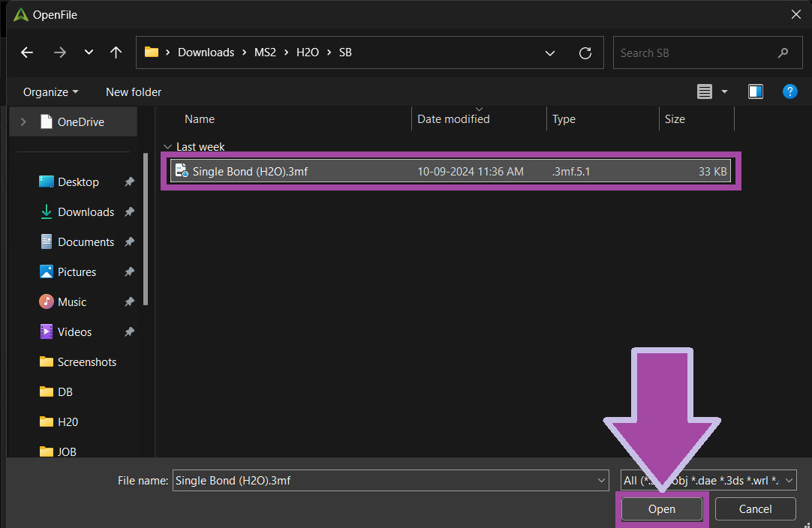Screen dimensions: 812x528
Task: Open the Organize menu
Action: pyautogui.click(x=50, y=91)
